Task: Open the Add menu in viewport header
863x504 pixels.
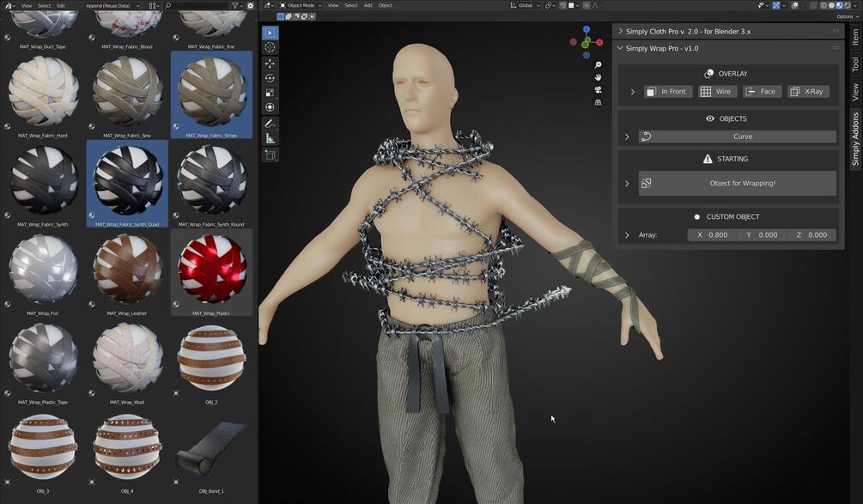Action: tap(368, 5)
